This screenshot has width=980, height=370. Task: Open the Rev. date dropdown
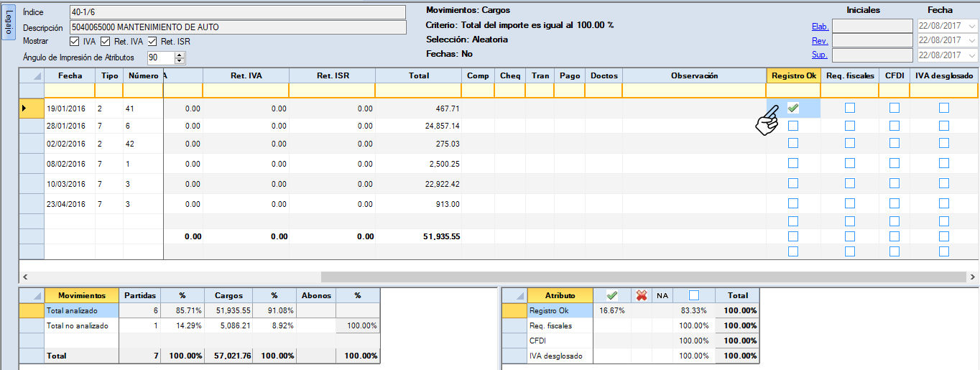[x=972, y=41]
